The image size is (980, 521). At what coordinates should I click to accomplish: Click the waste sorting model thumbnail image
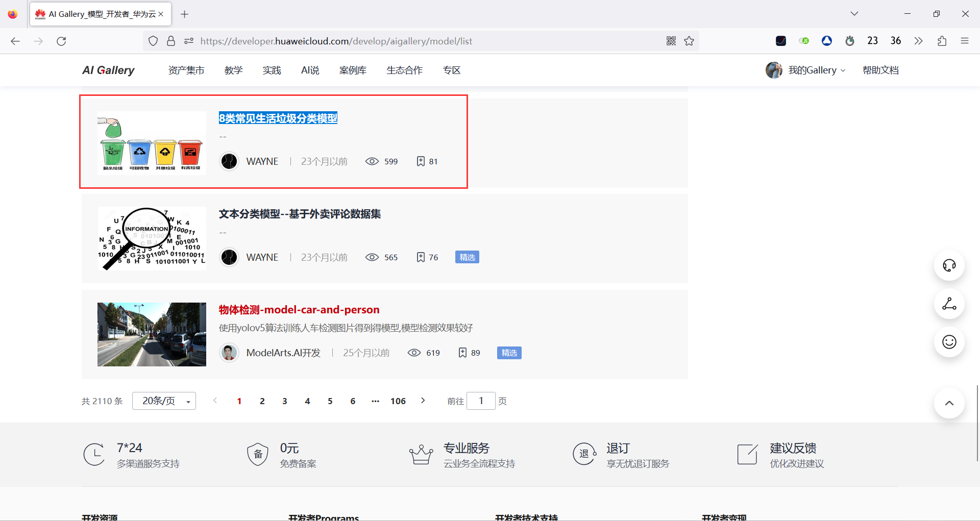point(151,143)
